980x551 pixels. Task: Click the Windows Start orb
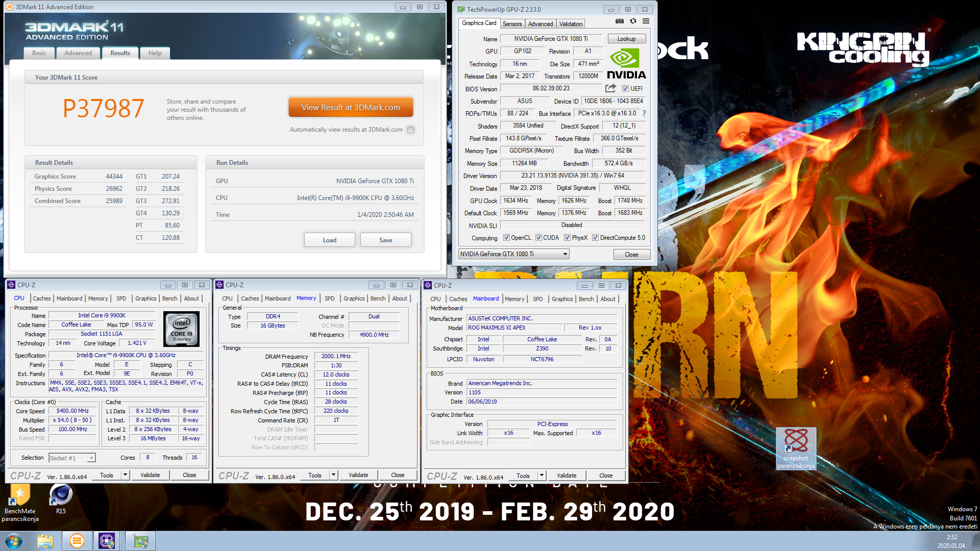click(x=14, y=541)
